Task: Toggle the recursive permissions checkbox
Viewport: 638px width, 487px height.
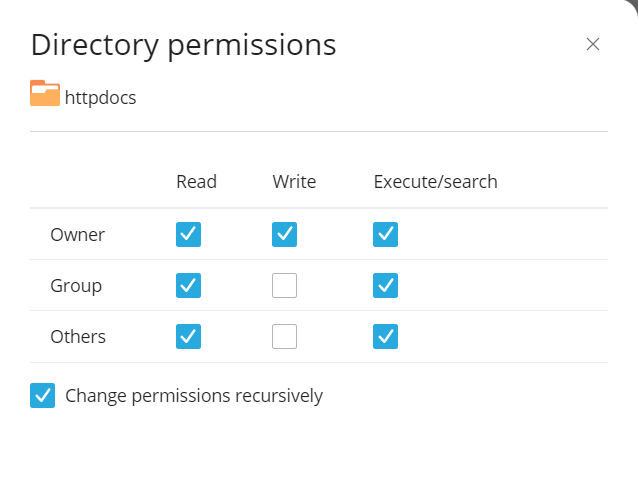Action: coord(42,395)
